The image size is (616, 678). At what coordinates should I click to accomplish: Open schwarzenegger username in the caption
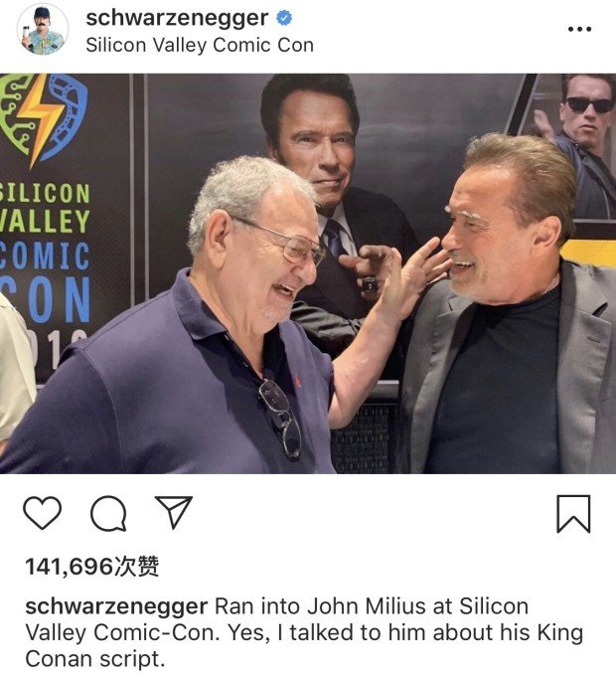(x=116, y=606)
